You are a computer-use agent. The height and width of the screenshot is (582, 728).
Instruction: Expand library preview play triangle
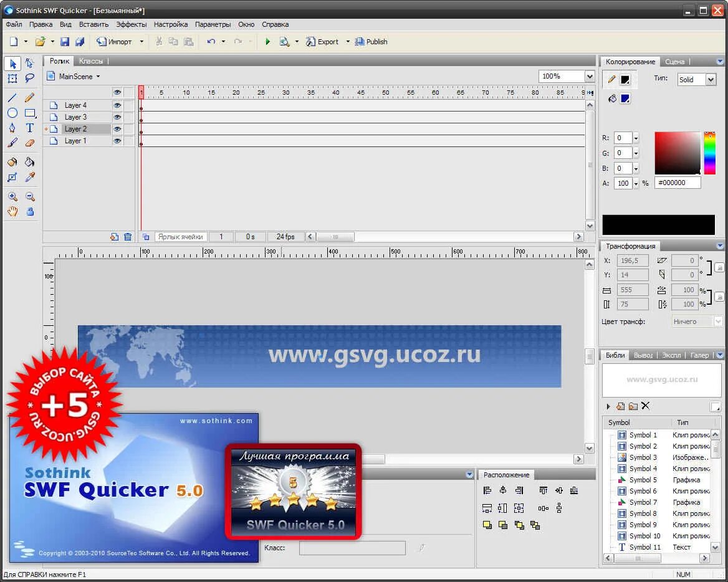pos(608,406)
